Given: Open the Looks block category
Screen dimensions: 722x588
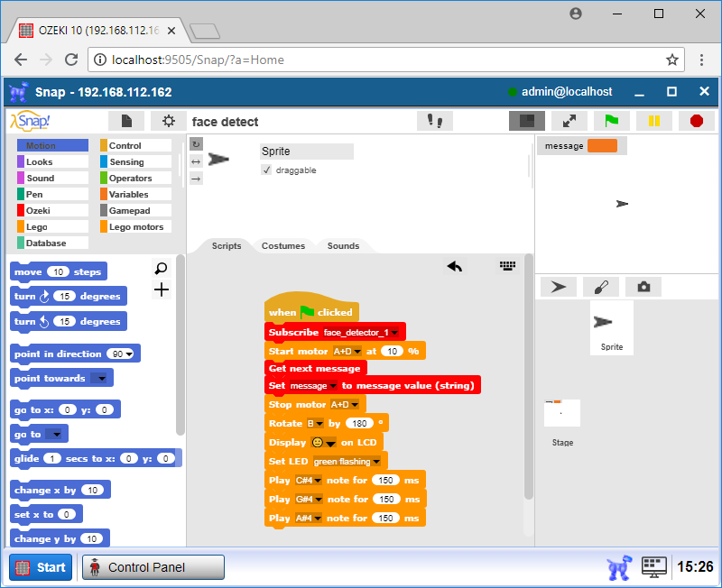Looking at the screenshot, I should point(52,161).
